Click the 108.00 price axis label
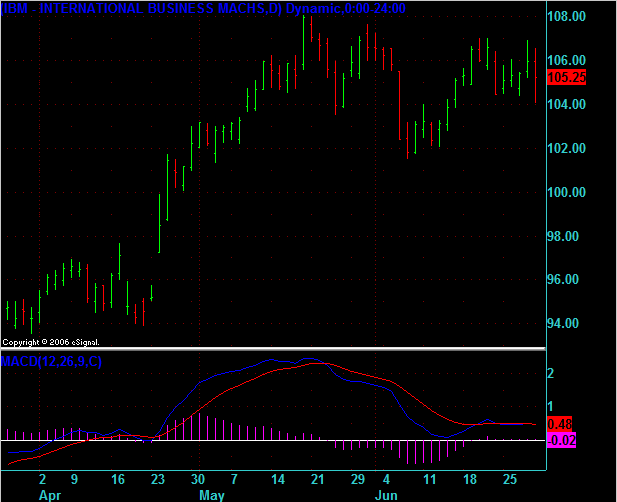Image resolution: width=617 pixels, height=502 pixels. point(566,16)
